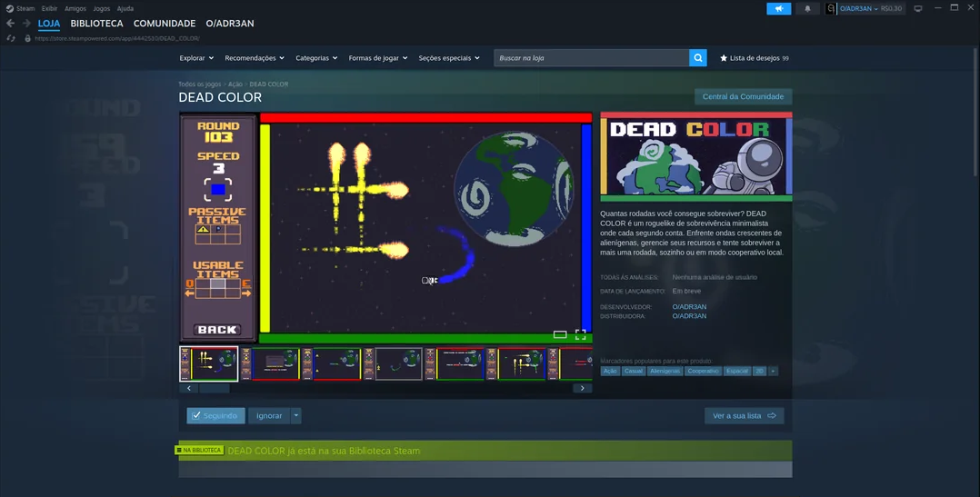
Task: Click the Buscar na loja search field
Action: pos(591,57)
